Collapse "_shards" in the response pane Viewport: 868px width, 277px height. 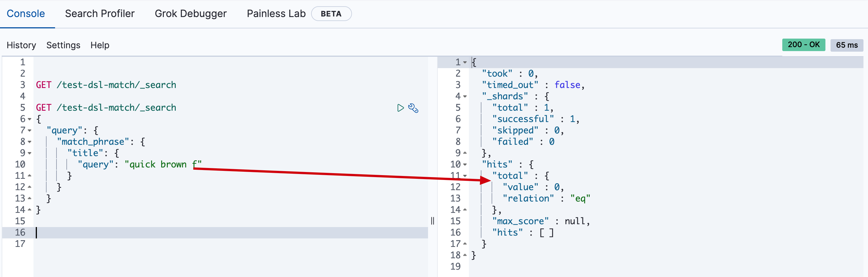click(465, 97)
